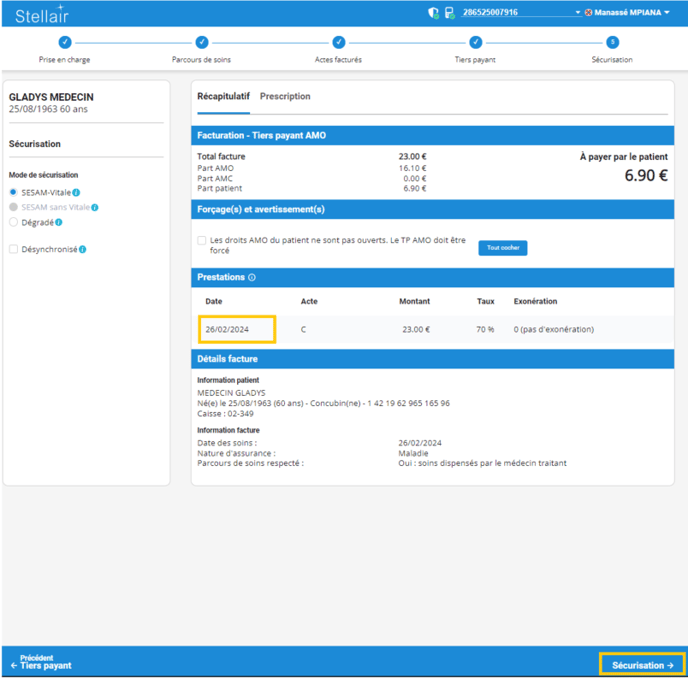Click the Tiers payant step label
Image resolution: width=688 pixels, height=678 pixels.
pos(475,60)
